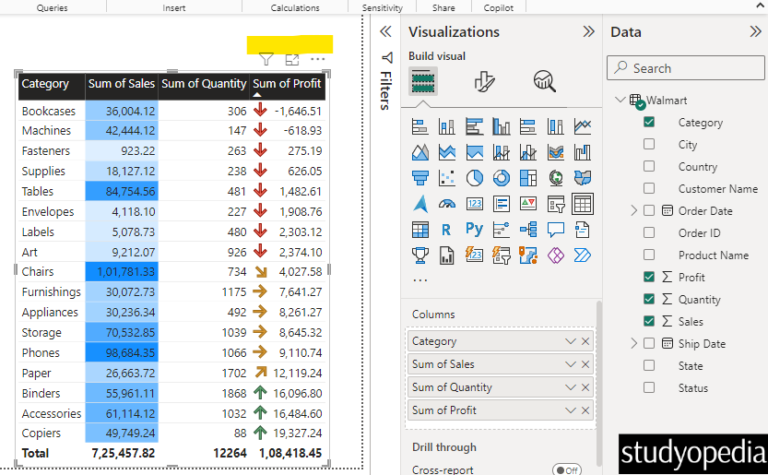The width and height of the screenshot is (768, 475).
Task: Select the Stacked bar chart visual
Action: (x=420, y=127)
